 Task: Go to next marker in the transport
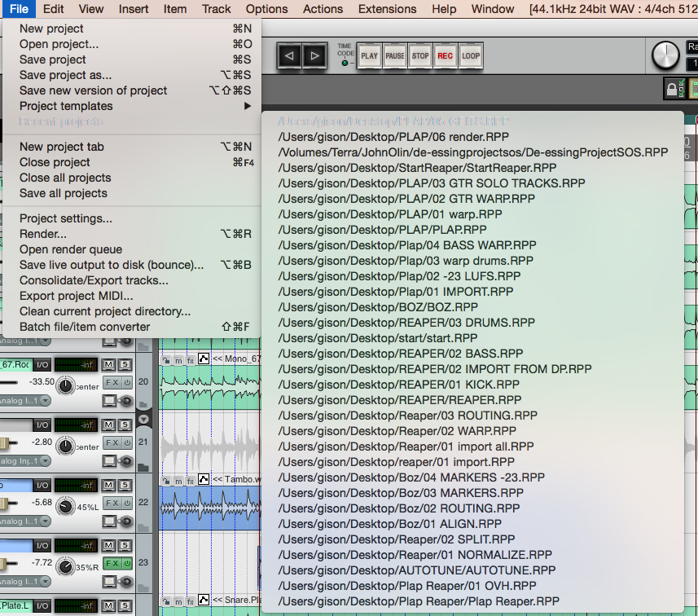(314, 56)
